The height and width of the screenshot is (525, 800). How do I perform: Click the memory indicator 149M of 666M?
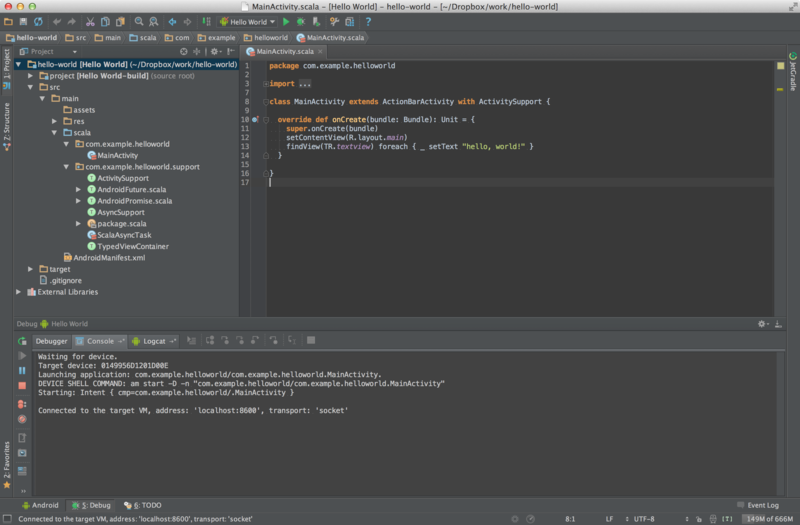coord(769,519)
